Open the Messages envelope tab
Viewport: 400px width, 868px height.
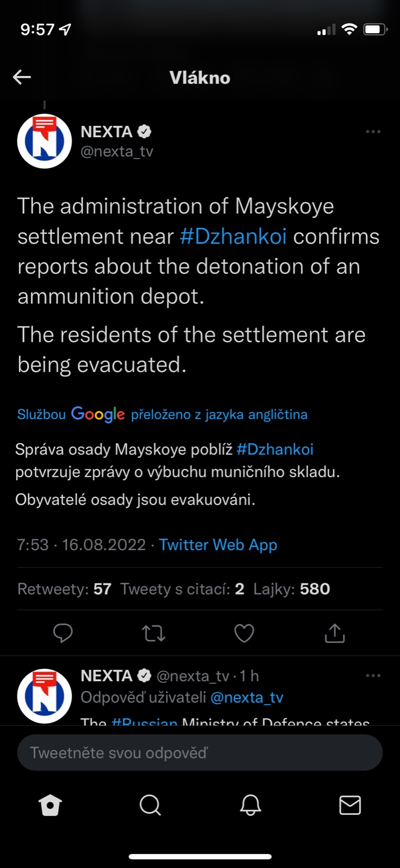click(350, 806)
